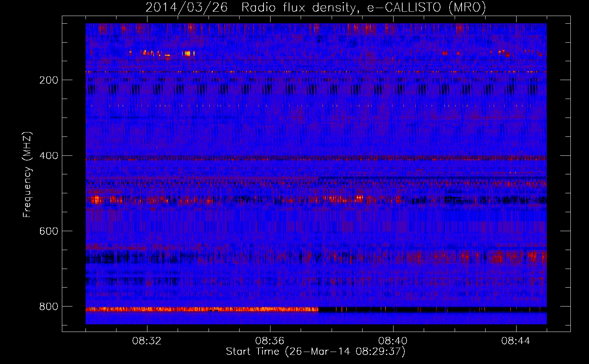Click the 'Start Time (26-Mar-14 08:29:37)' axis label

point(316,352)
